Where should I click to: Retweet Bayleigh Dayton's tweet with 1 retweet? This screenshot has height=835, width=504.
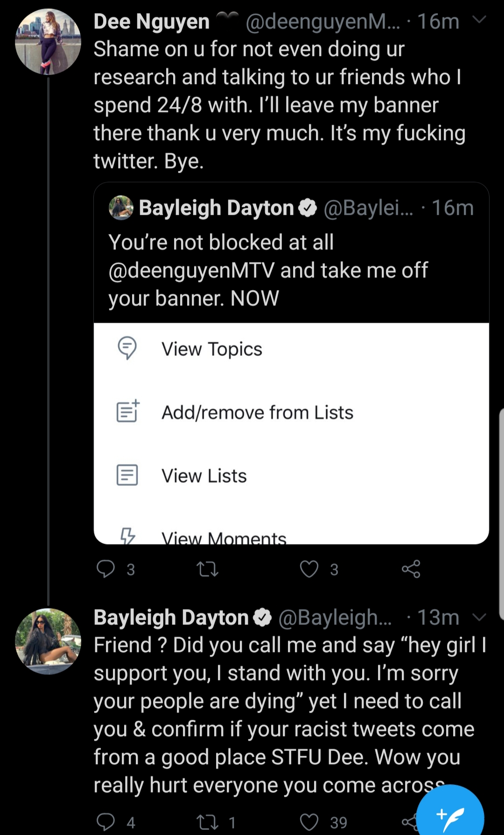point(208,822)
